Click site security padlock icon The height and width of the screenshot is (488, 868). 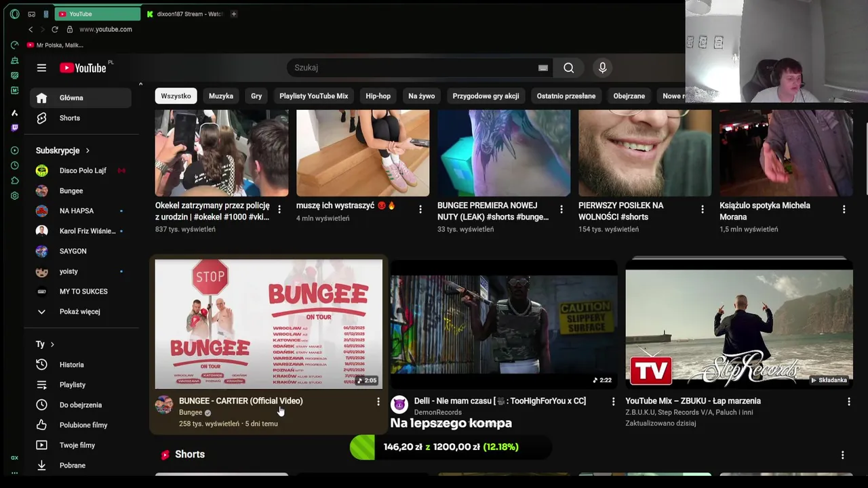pos(70,29)
